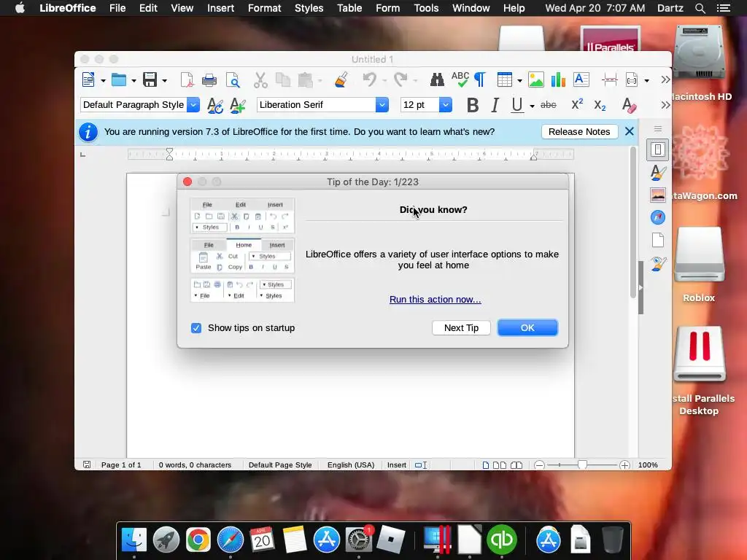Click Clear Direct Formatting icon
This screenshot has height=560, width=747.
tap(629, 105)
